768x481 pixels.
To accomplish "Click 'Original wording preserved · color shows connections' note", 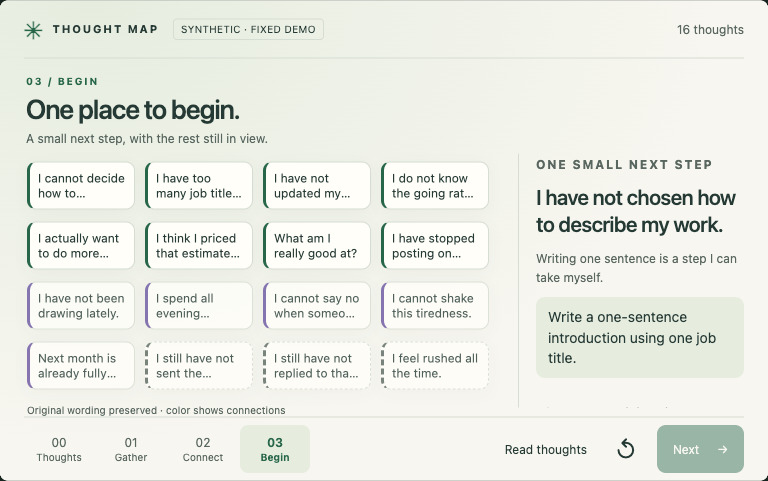I will [156, 410].
